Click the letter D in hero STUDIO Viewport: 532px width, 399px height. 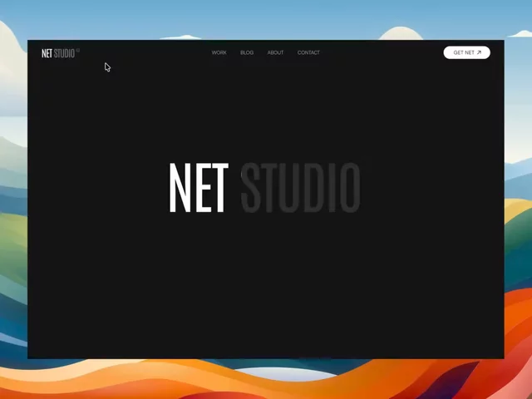[313, 188]
